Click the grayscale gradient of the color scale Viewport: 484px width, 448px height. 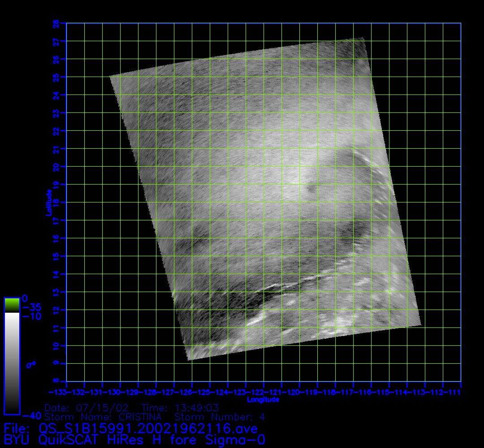tap(12, 363)
